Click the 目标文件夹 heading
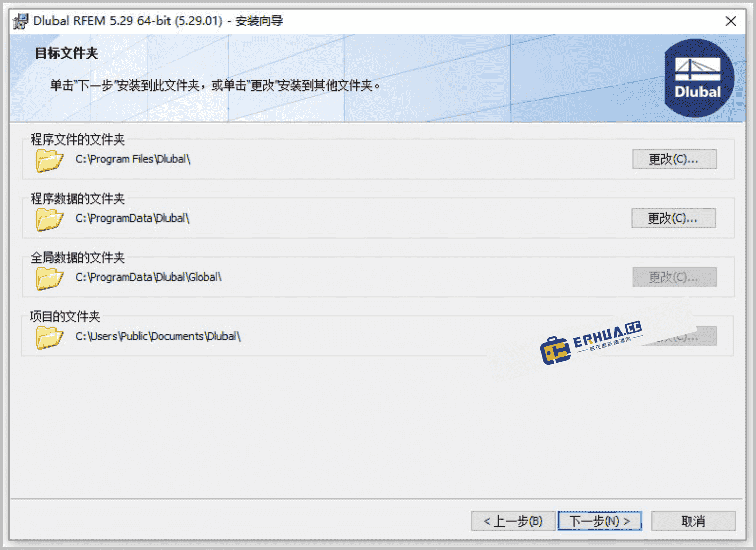Viewport: 756px width, 550px height. (x=66, y=53)
